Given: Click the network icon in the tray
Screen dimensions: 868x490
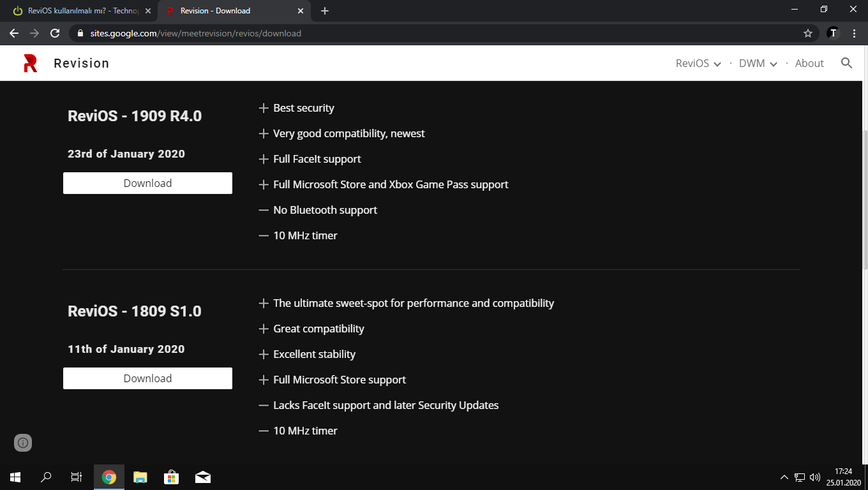Looking at the screenshot, I should click(x=800, y=477).
